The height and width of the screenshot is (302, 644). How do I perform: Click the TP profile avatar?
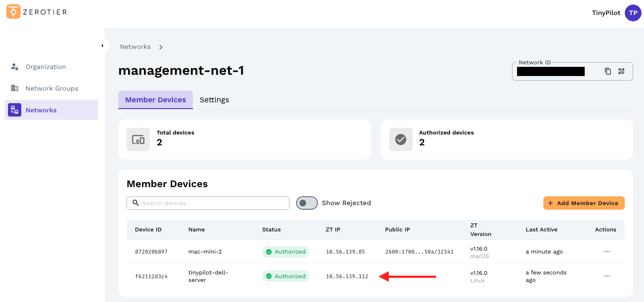[633, 13]
